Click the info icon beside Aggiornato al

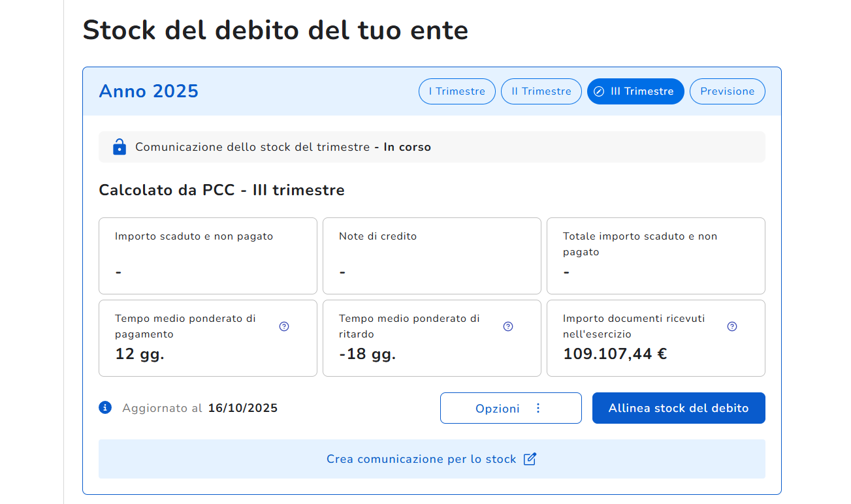[x=105, y=408]
